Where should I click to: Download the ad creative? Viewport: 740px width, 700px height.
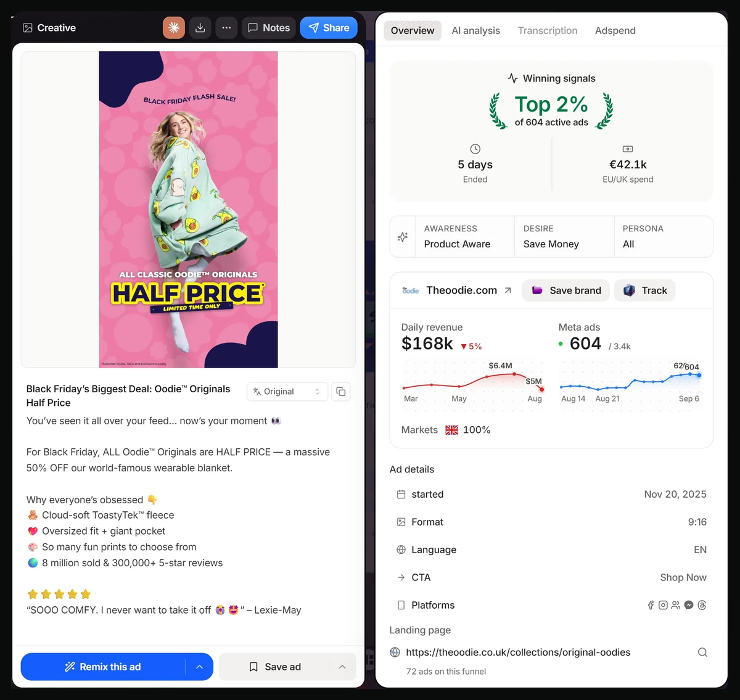click(x=200, y=28)
